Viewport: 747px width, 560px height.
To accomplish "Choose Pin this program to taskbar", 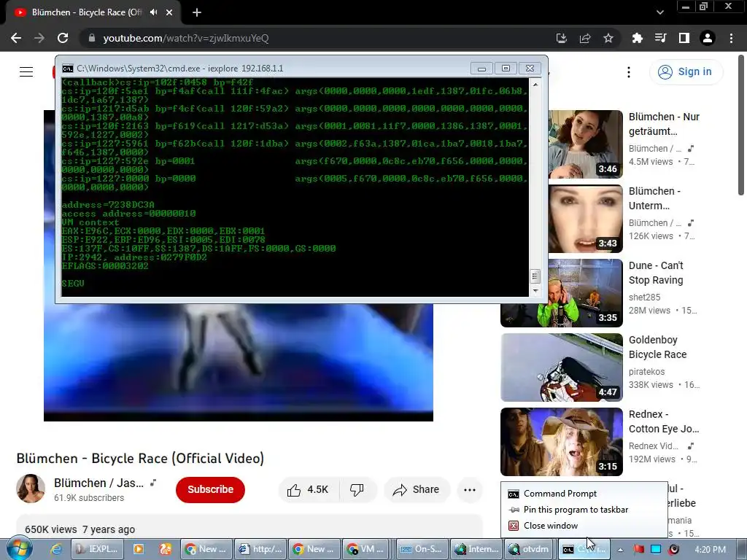I will 584,510.
